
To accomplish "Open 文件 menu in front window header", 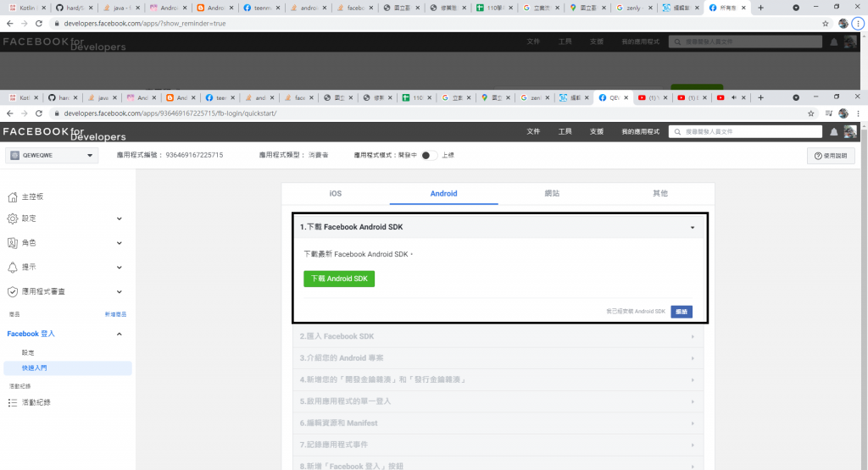I will coord(533,131).
